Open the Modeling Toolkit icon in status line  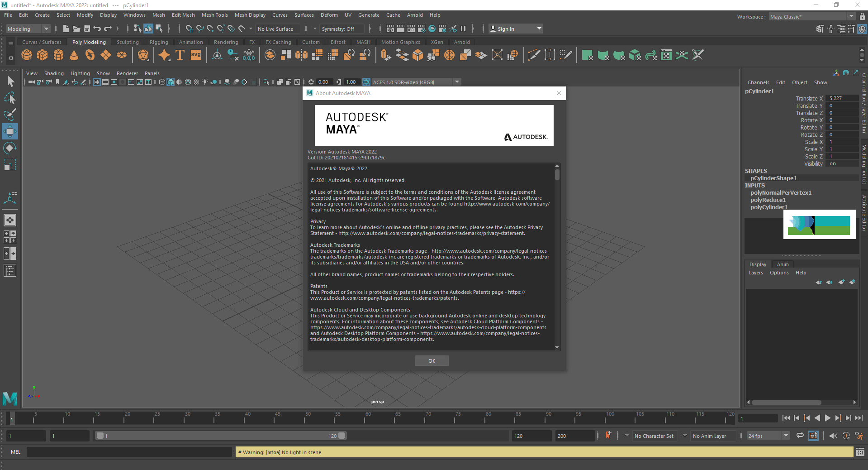tap(820, 29)
